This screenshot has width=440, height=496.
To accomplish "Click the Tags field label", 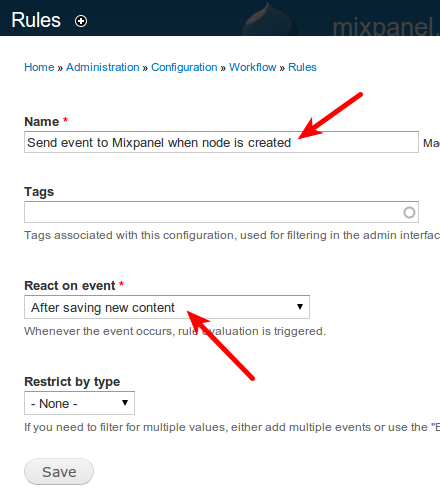I will [39, 192].
